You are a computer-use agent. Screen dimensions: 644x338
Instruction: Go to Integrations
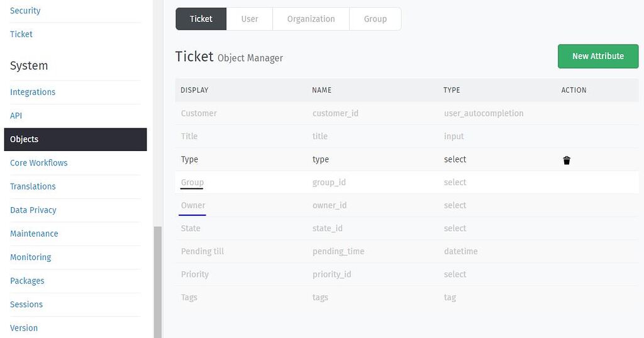coord(33,92)
